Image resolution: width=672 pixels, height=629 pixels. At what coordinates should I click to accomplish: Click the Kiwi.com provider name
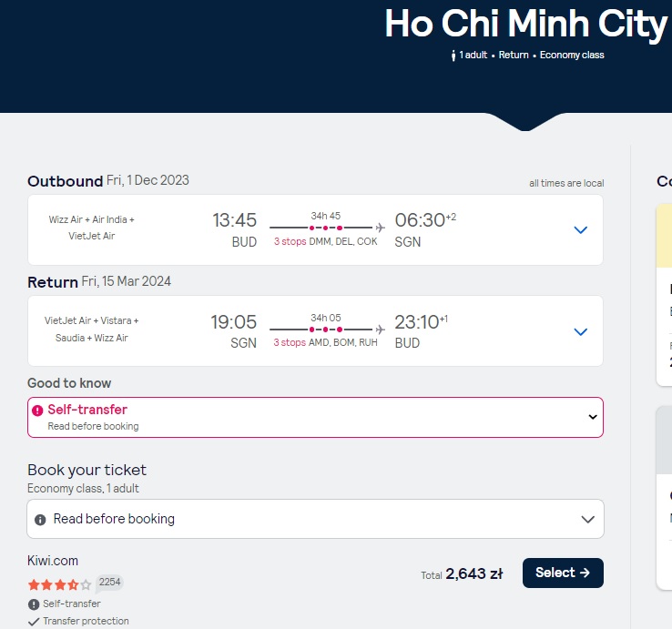pyautogui.click(x=53, y=561)
